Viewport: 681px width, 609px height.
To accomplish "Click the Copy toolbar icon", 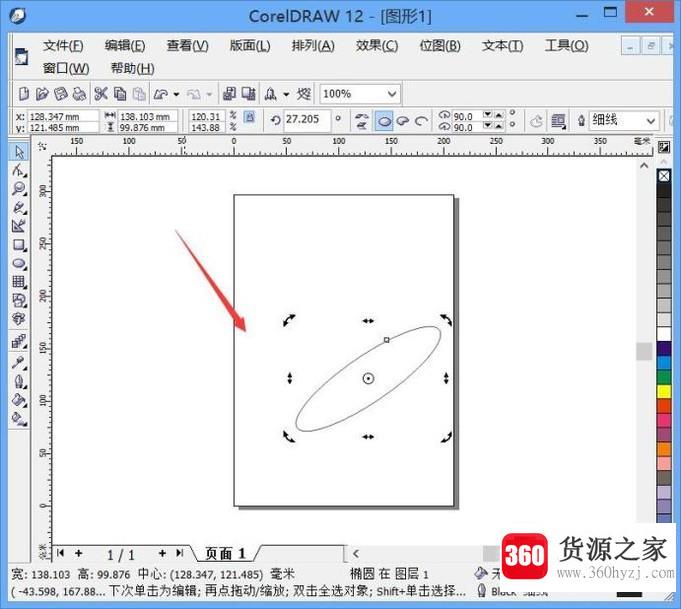I will [120, 94].
